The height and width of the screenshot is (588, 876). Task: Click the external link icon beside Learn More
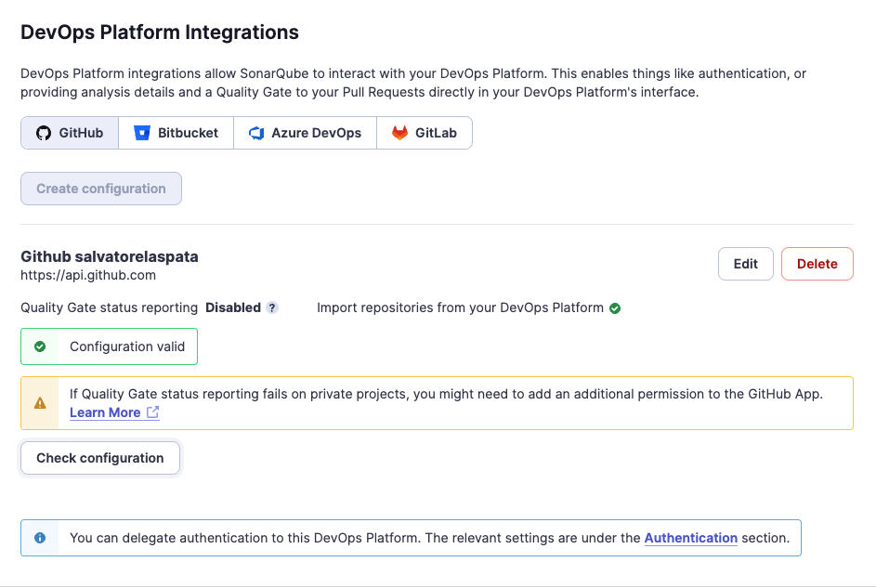(x=152, y=412)
